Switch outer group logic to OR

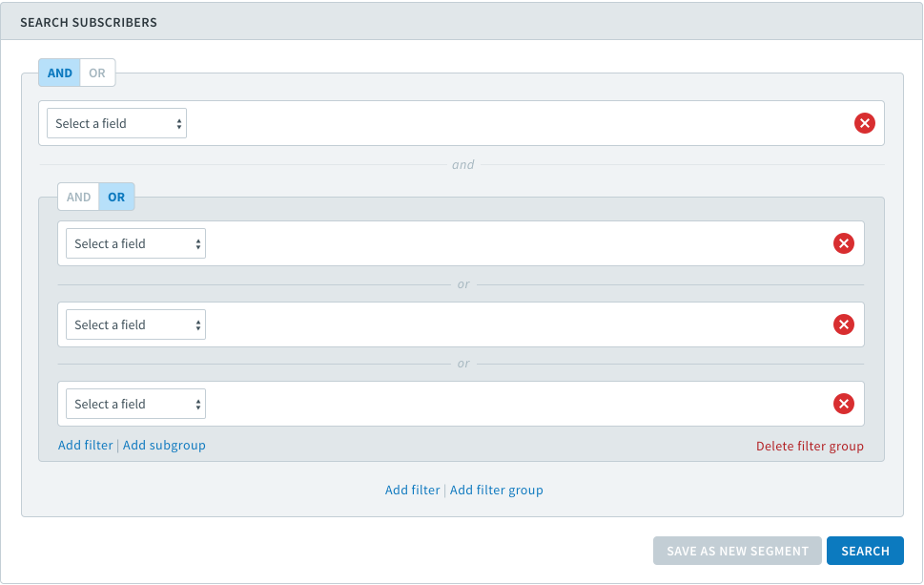(x=97, y=73)
